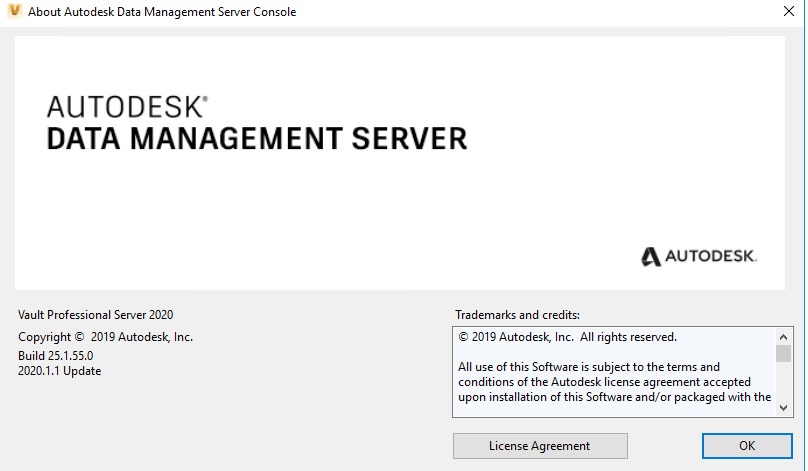Click the OK button
Image resolution: width=808 pixels, height=471 pixels.
coord(747,446)
